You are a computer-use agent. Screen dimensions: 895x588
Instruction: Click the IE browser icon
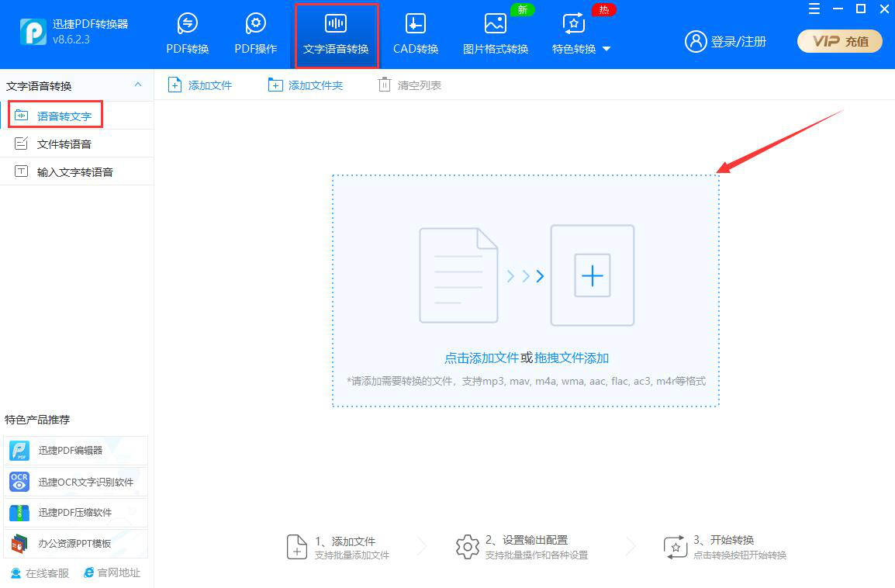coord(89,572)
